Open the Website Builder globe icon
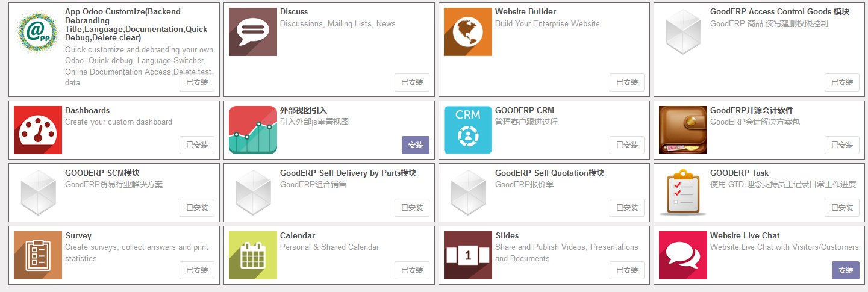868x292 pixels. point(468,32)
